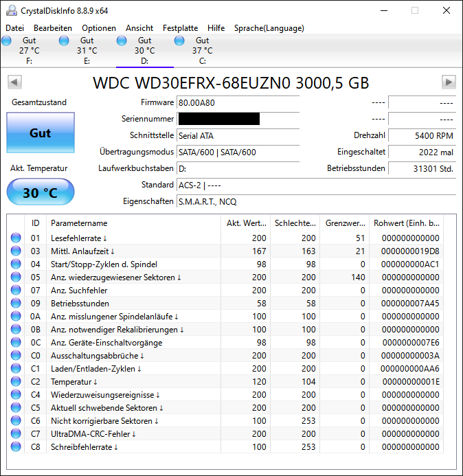Screen dimensions: 463x476
Task: Click the CrystalDiskInfo title bar app icon
Action: pyautogui.click(x=12, y=10)
